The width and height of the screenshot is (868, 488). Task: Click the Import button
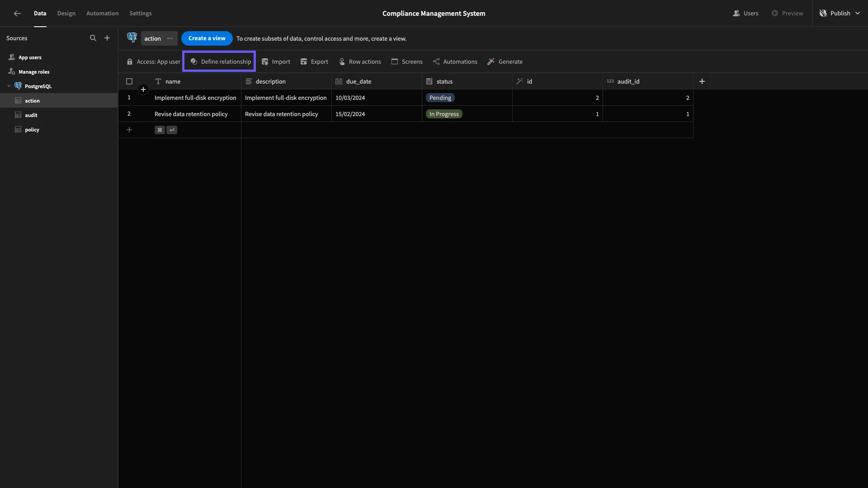[x=276, y=62]
